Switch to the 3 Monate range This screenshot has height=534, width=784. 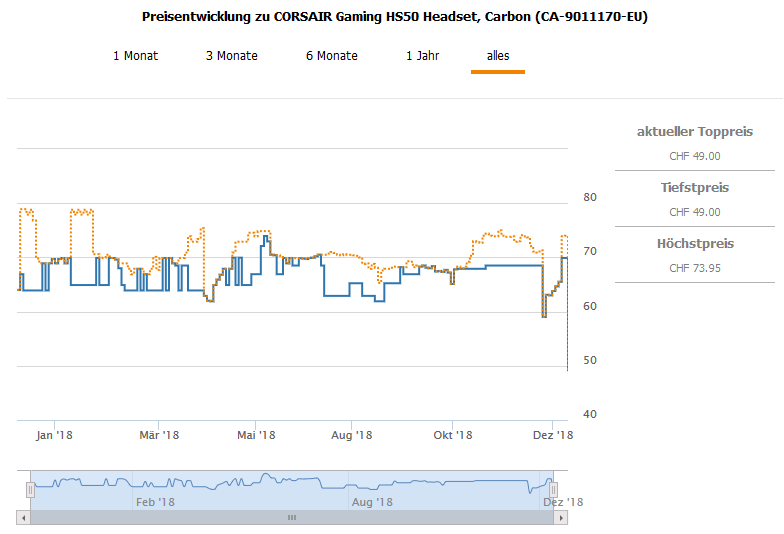click(x=232, y=56)
